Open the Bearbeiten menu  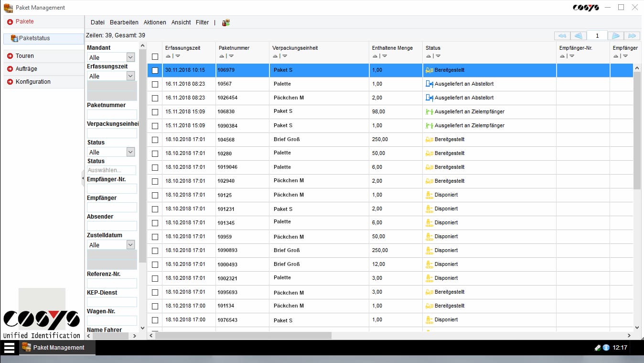point(124,22)
